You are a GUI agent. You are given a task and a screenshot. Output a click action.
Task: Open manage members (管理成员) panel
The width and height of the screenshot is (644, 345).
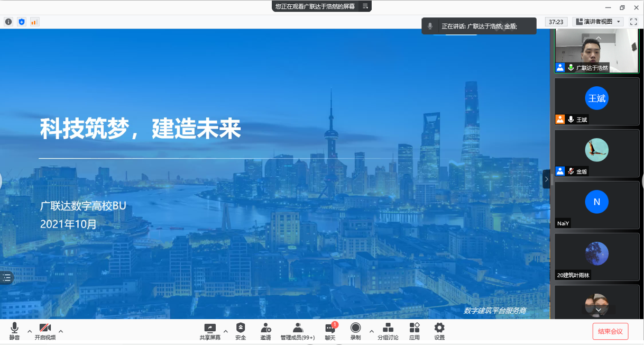pos(297,331)
